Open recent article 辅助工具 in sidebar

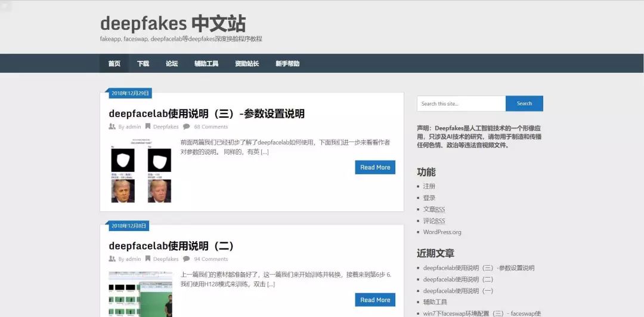point(435,302)
